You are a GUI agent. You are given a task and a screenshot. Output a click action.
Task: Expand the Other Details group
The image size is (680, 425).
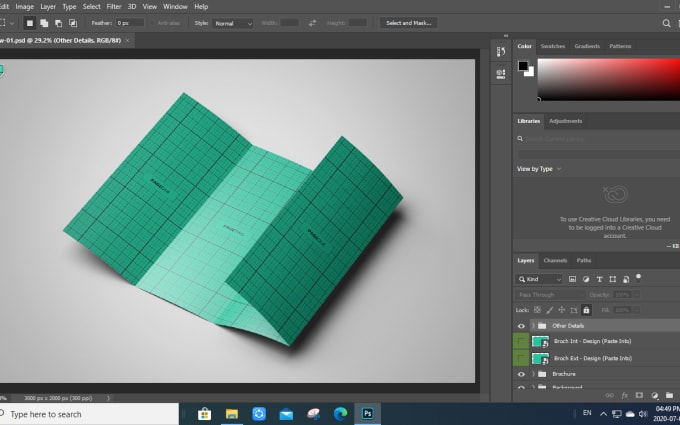pos(533,326)
